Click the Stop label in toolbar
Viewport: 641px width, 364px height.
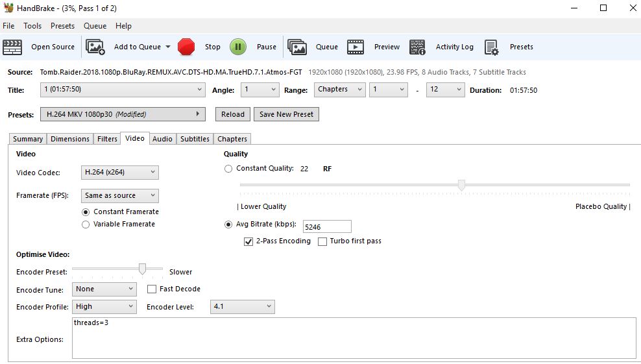[213, 47]
